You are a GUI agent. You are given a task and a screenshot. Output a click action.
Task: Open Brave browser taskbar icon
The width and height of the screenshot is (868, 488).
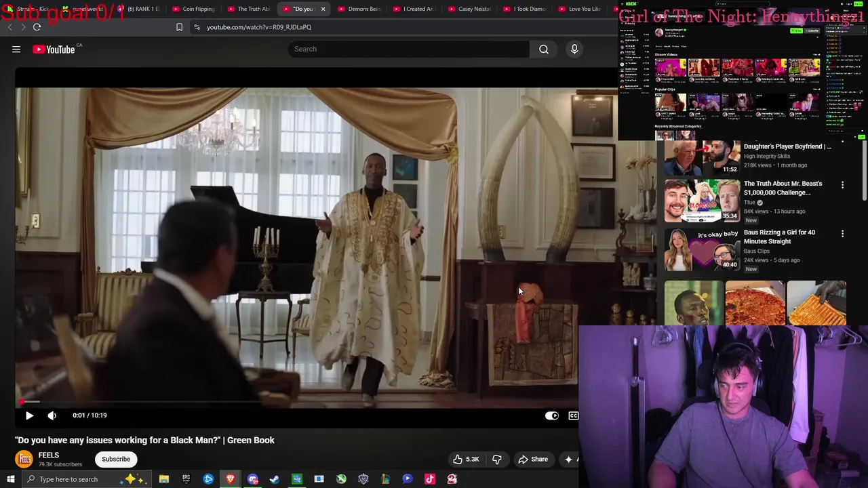click(231, 479)
